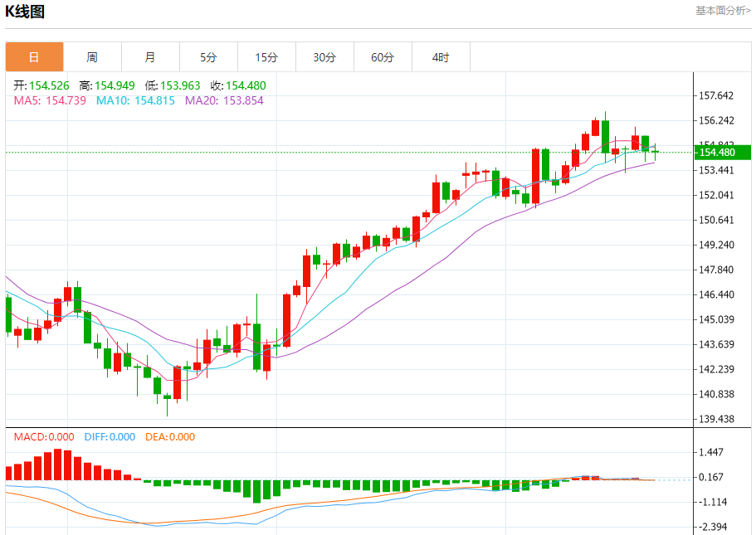The height and width of the screenshot is (535, 756).
Task: Click the DIFF 0.000 indicator label
Action: click(x=110, y=437)
